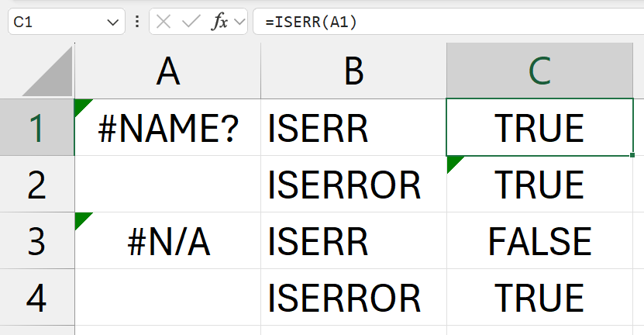Select the highlighted column C header
Screen dimensions: 644x335
(539, 71)
